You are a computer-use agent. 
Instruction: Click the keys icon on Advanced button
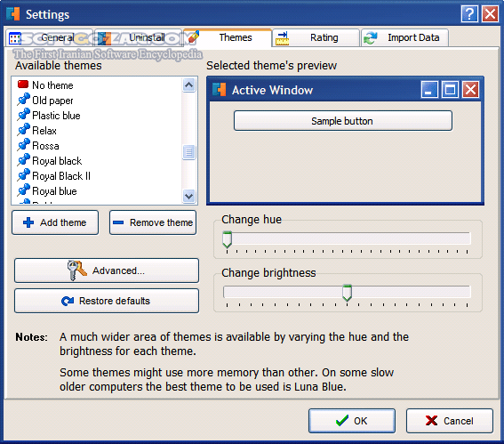(x=76, y=270)
